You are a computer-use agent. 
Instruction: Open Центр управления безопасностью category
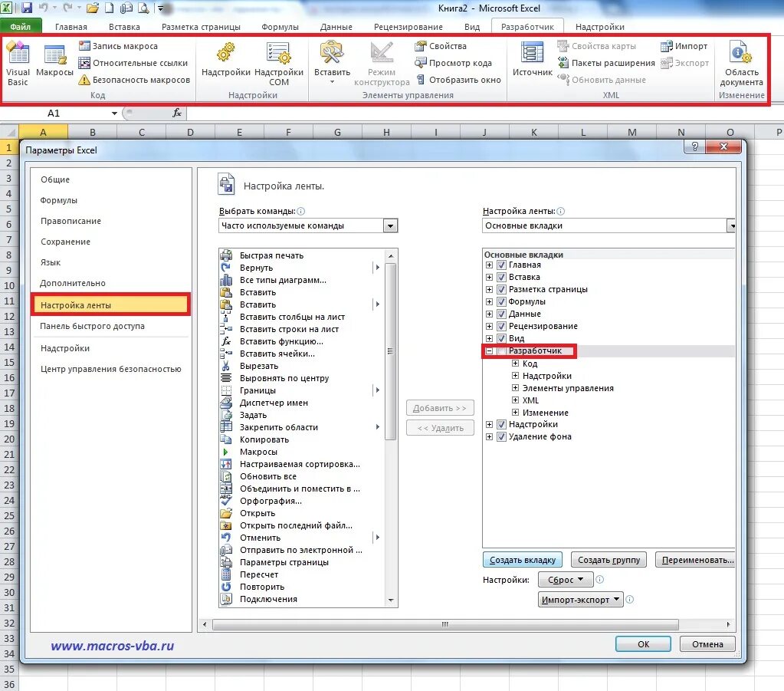pyautogui.click(x=110, y=369)
